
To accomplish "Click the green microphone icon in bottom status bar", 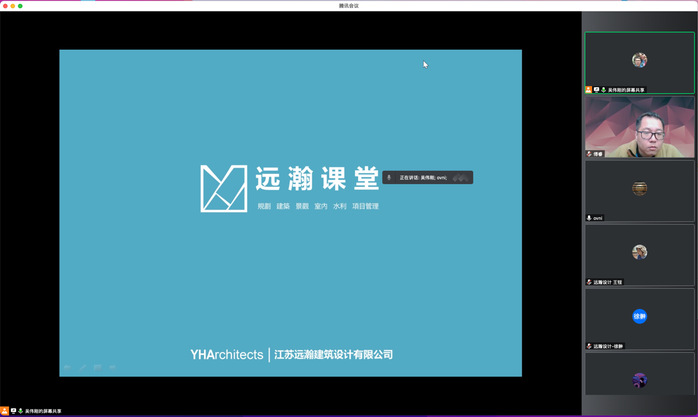I will (21, 411).
